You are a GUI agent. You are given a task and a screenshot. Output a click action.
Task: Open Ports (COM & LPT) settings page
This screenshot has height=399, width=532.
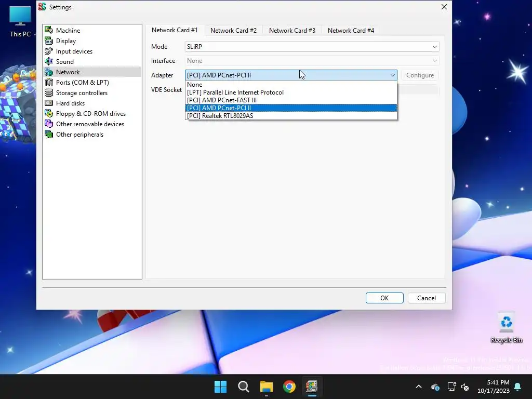pyautogui.click(x=82, y=83)
